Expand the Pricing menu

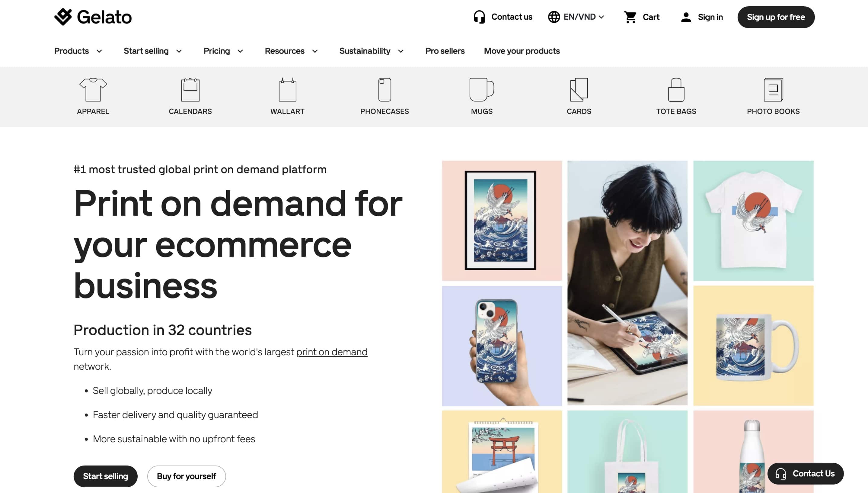pyautogui.click(x=223, y=51)
